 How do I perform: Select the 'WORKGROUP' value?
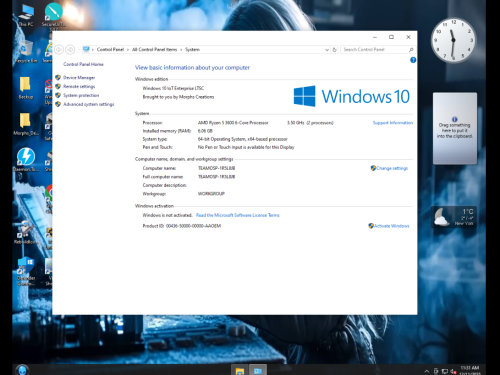pyautogui.click(x=211, y=194)
